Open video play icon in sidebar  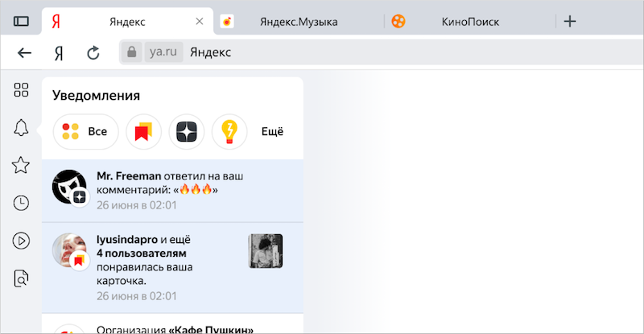[21, 241]
